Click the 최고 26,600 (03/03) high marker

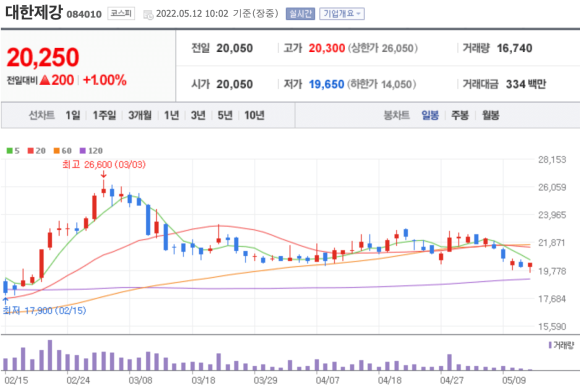[104, 164]
